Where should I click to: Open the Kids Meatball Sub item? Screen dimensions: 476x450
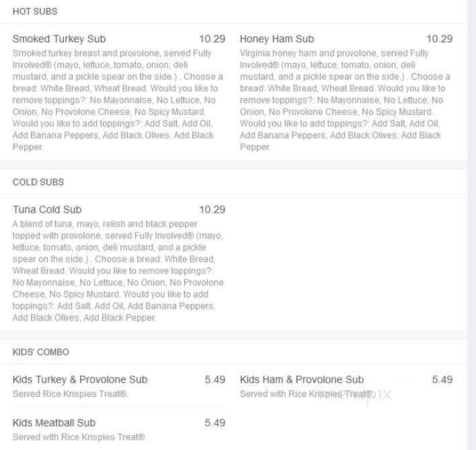tap(54, 423)
